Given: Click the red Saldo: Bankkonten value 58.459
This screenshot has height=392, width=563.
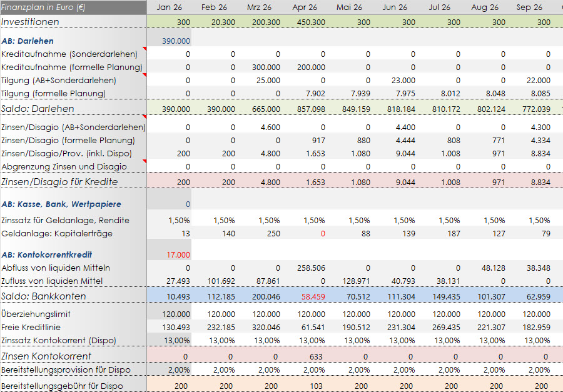Looking at the screenshot, I should [311, 296].
